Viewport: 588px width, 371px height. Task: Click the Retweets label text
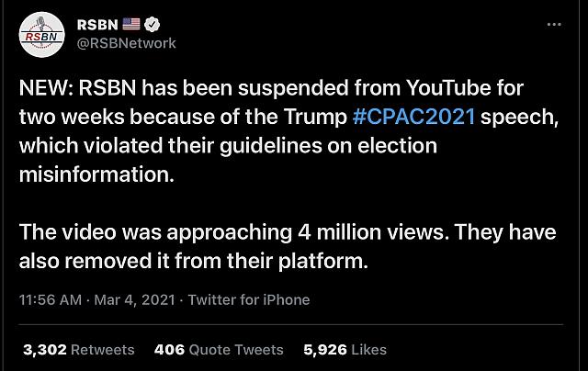(102, 350)
